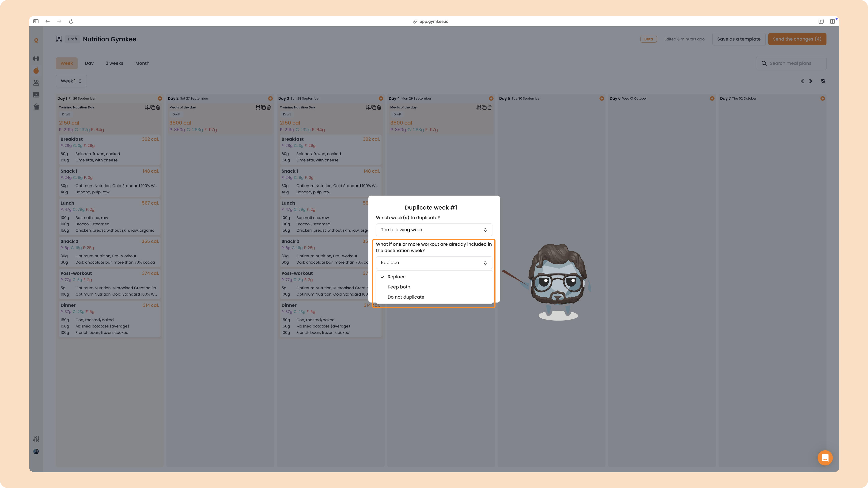The width and height of the screenshot is (868, 488).
Task: Open the Replace conflict dropdown
Action: pos(434,263)
